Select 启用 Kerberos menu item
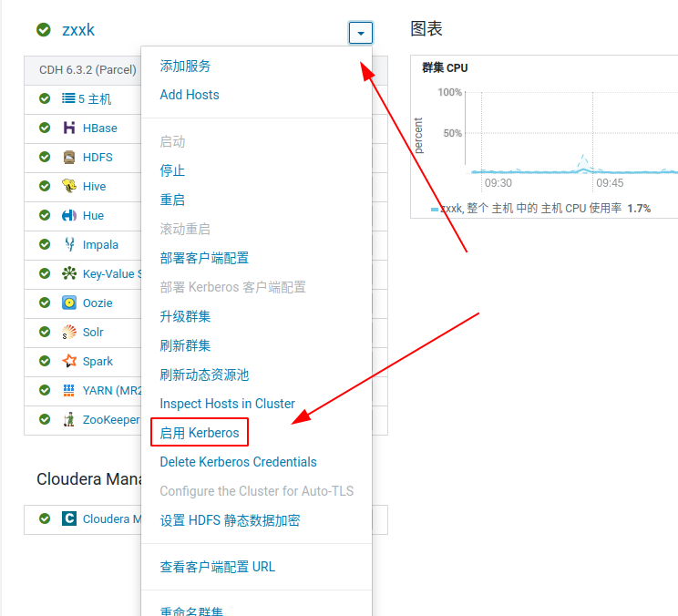The width and height of the screenshot is (678, 616). click(200, 432)
